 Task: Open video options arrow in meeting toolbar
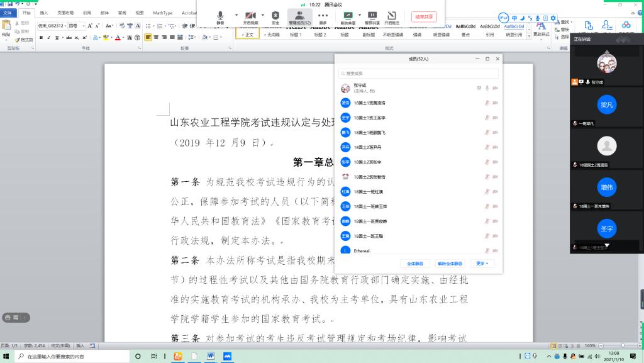[x=263, y=15]
